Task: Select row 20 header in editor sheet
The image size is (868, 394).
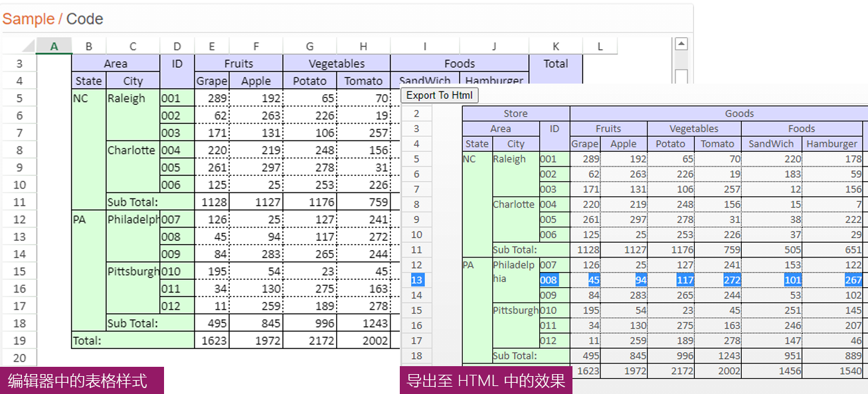Action: 19,358
